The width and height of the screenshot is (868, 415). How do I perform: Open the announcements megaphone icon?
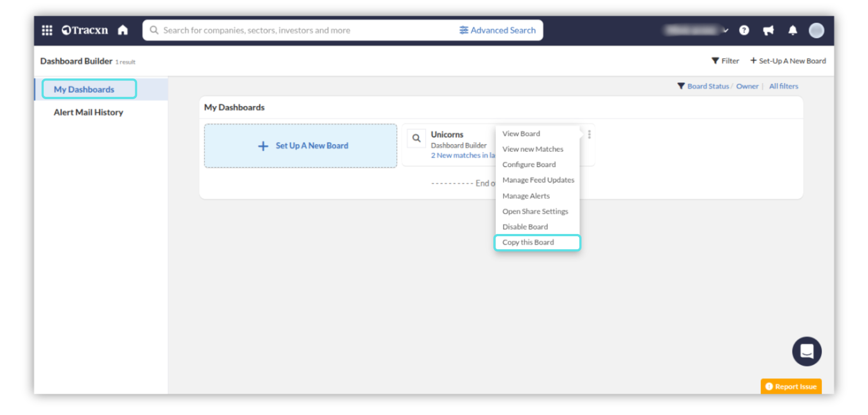pos(768,30)
